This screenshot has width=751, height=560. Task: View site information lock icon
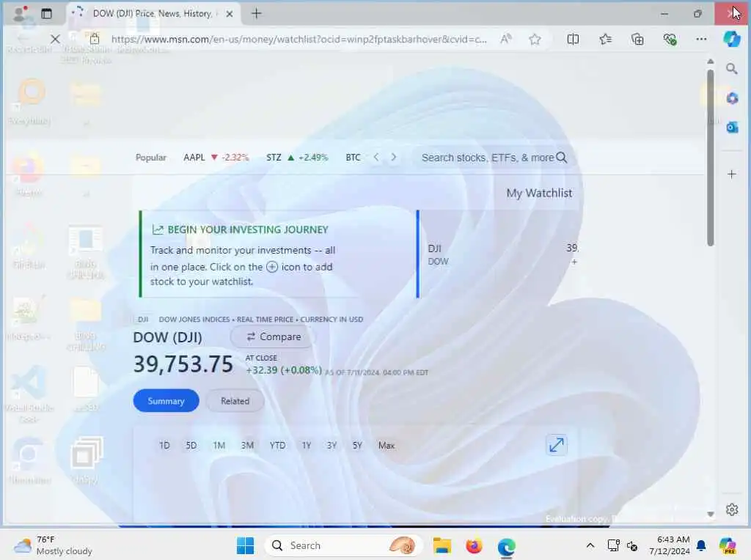[95, 39]
